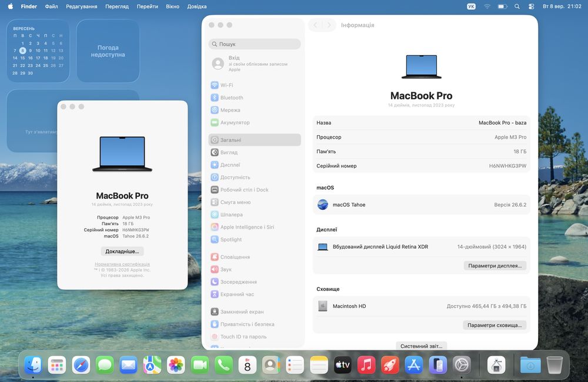Viewport: 588px width, 382px height.
Task: Open Перейти menu
Action: point(148,6)
